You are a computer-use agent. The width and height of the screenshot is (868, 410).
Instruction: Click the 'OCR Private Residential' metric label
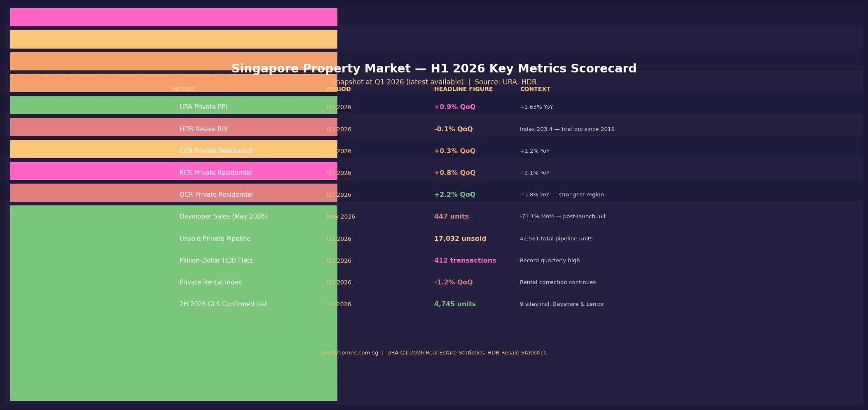pos(216,195)
